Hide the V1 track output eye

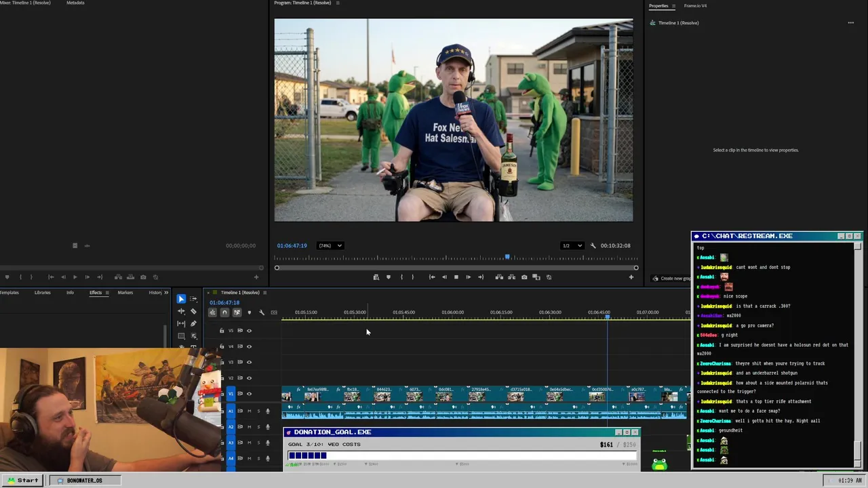coord(249,393)
